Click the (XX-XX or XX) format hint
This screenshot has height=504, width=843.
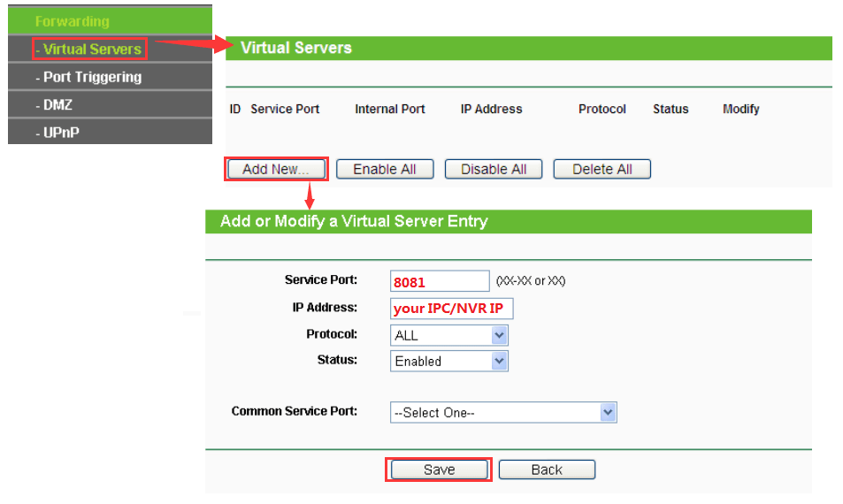point(531,281)
